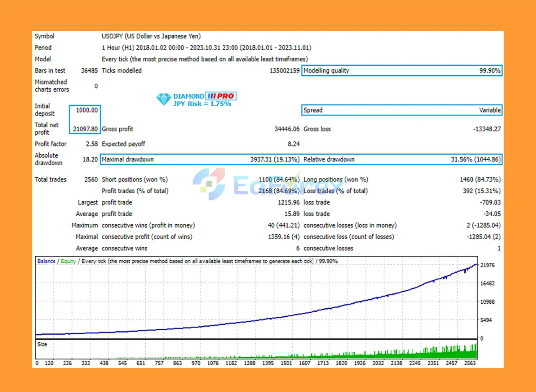The image size is (536, 392).
Task: Click the EoForex watermark logo icon
Action: pyautogui.click(x=209, y=184)
